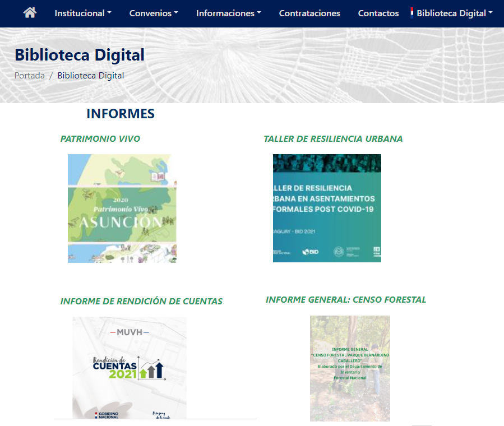Click the Patrimonio Vivo Asunción 2020 cover image
Screen dimensions: 504x426
click(122, 208)
